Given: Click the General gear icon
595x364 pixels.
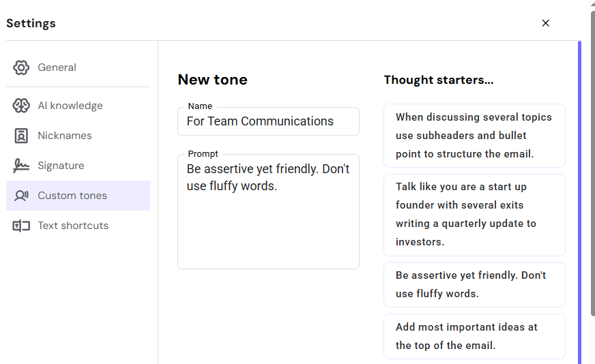Looking at the screenshot, I should pyautogui.click(x=21, y=67).
